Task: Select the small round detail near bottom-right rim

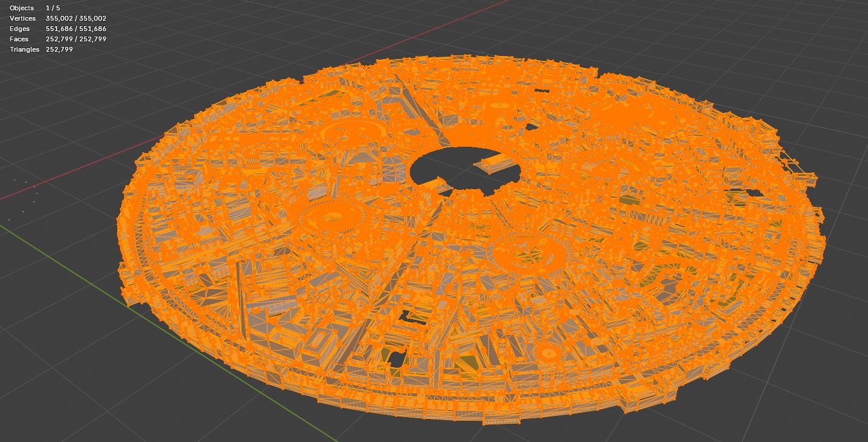Action: coord(547,354)
